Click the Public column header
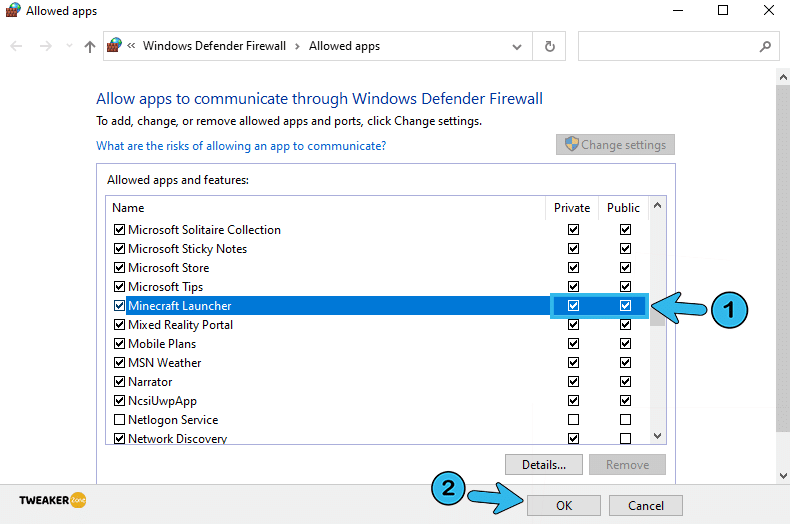 tap(623, 208)
